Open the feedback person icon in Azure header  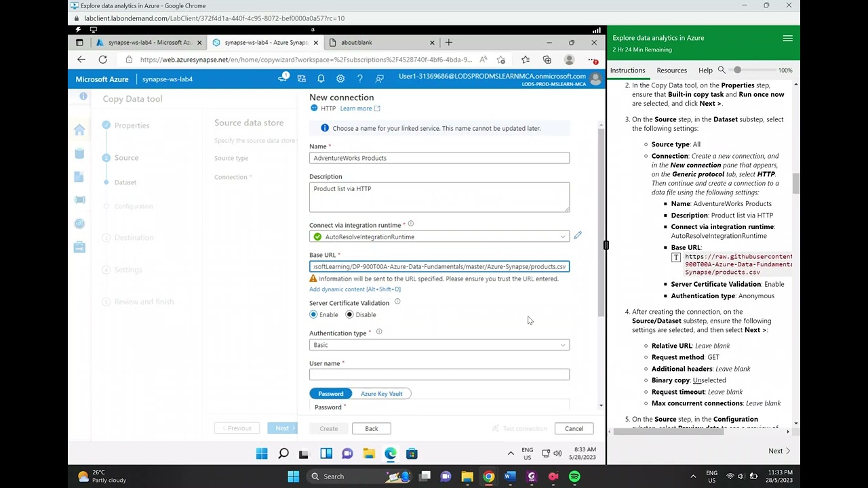(380, 79)
